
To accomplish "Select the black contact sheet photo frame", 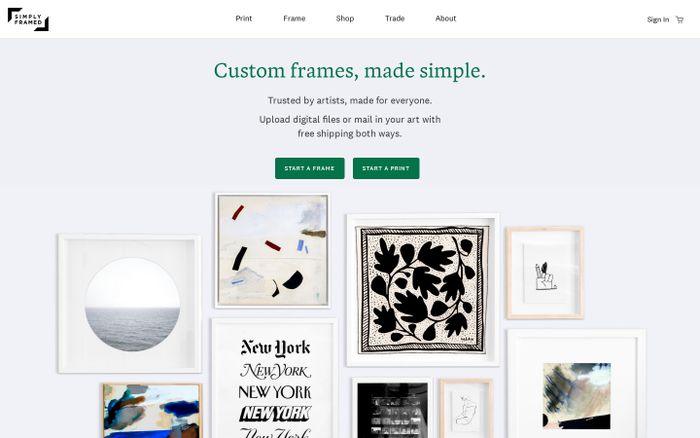I will [392, 408].
